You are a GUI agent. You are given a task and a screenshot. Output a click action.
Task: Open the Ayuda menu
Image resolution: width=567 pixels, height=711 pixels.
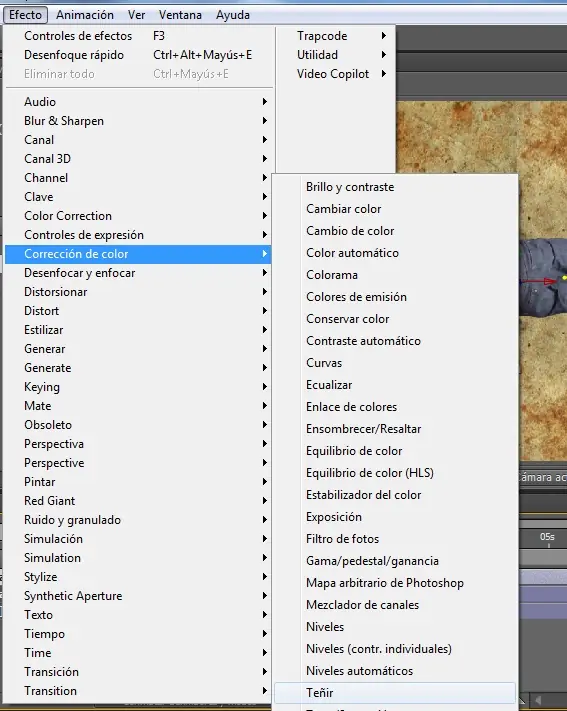click(233, 15)
